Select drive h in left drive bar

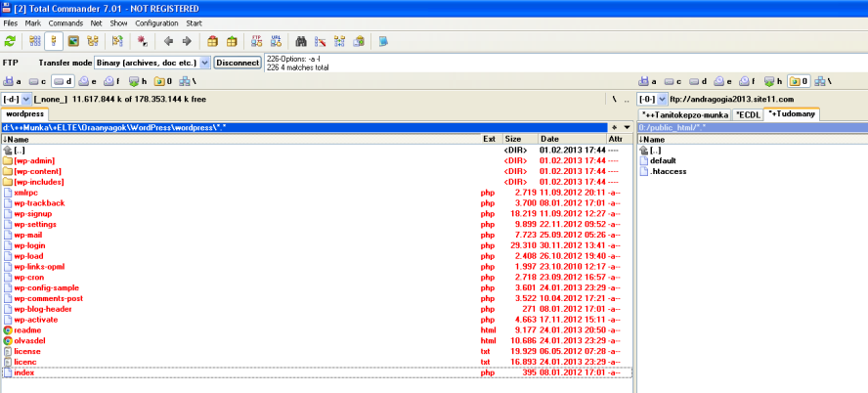[x=138, y=81]
